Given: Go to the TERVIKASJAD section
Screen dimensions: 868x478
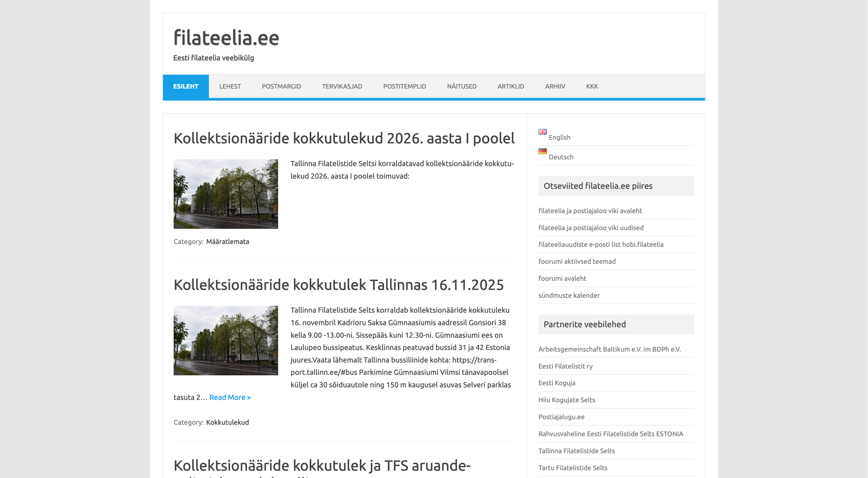Looking at the screenshot, I should click(342, 86).
